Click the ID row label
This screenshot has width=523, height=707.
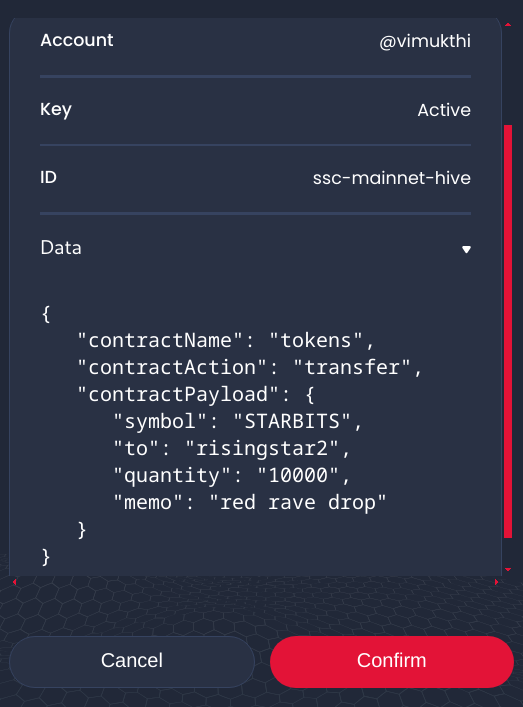tap(49, 178)
